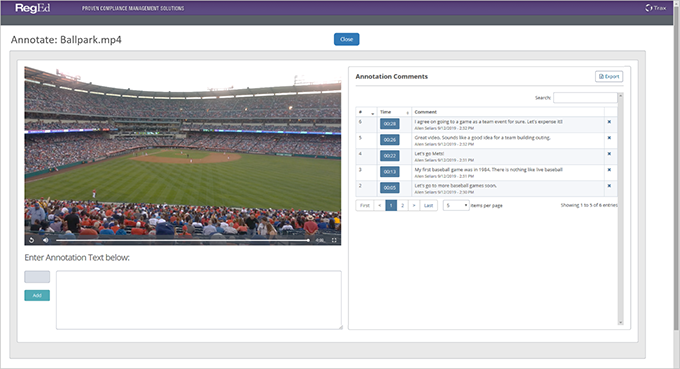The width and height of the screenshot is (680, 369).
Task: Jump video to 00:28 timestamp
Action: click(389, 124)
